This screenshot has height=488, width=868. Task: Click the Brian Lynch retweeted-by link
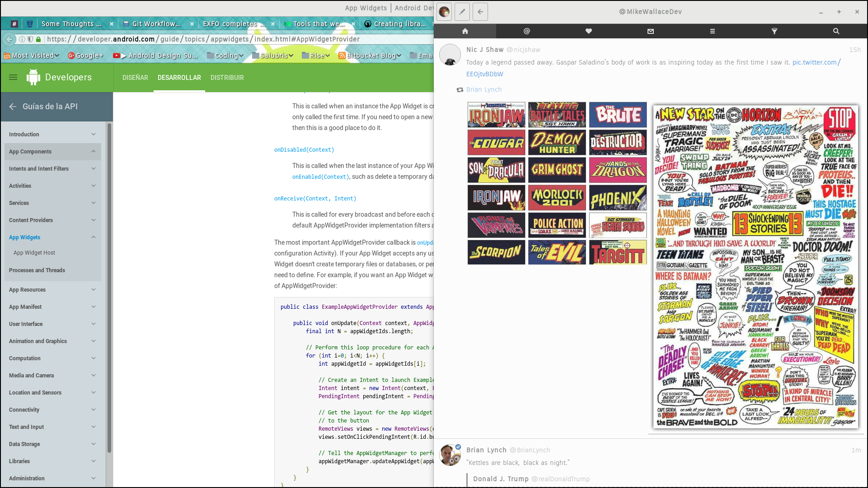(x=484, y=89)
